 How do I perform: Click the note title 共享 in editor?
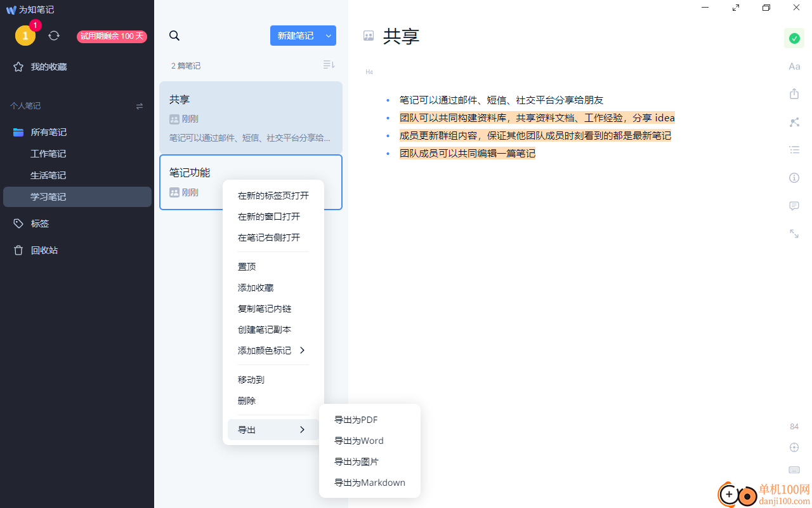[402, 36]
